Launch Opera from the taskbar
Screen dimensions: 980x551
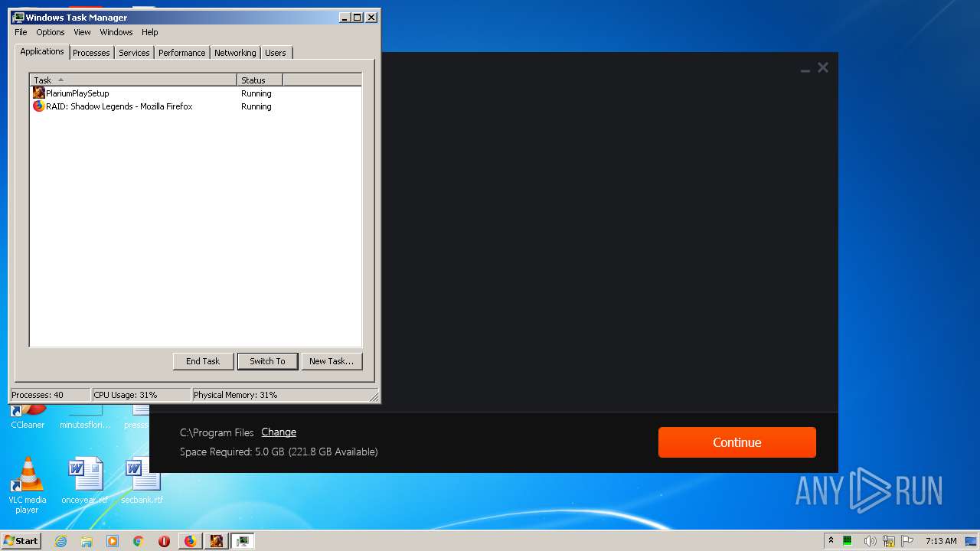click(x=164, y=541)
